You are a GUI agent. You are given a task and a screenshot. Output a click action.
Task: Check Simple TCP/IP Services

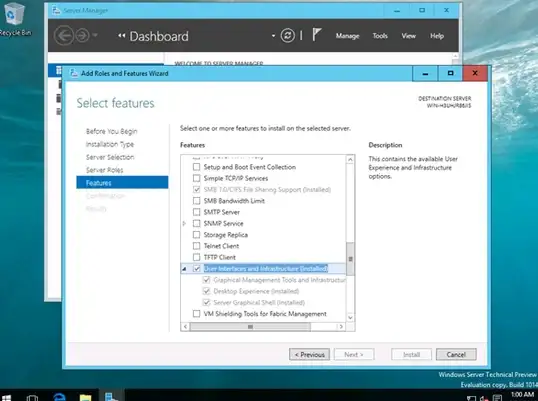click(x=196, y=178)
